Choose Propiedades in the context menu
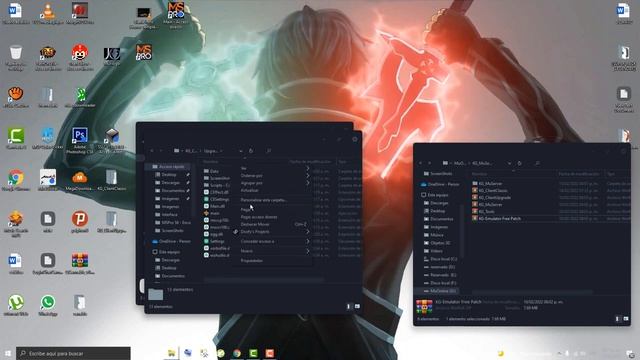Image resolution: width=640 pixels, height=360 pixels. [x=251, y=260]
